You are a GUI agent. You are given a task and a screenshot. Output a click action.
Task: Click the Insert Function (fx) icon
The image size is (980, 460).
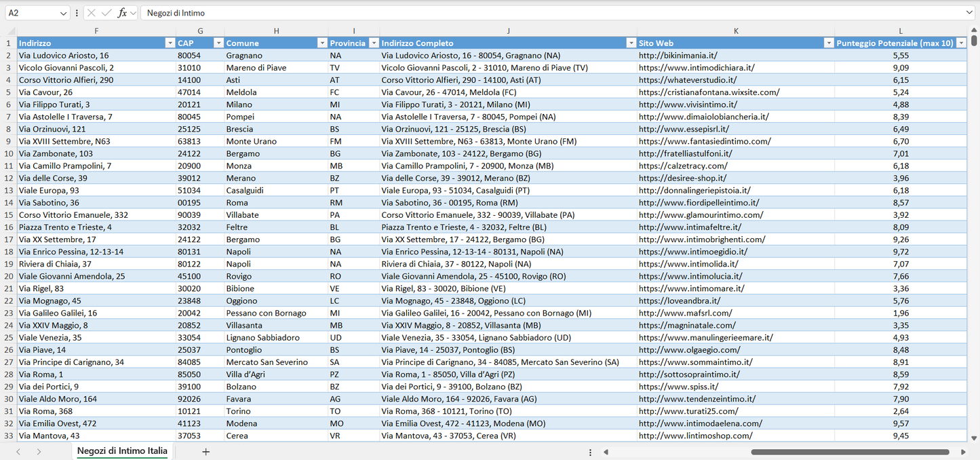123,12
